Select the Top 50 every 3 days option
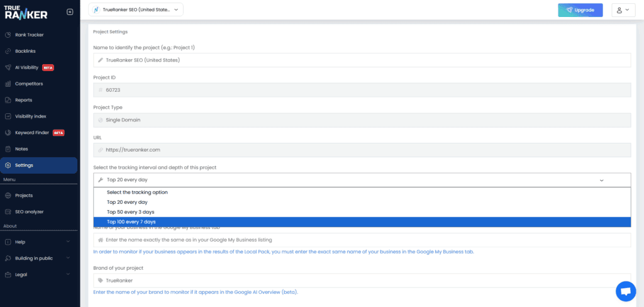This screenshot has height=307, width=644. [x=131, y=212]
